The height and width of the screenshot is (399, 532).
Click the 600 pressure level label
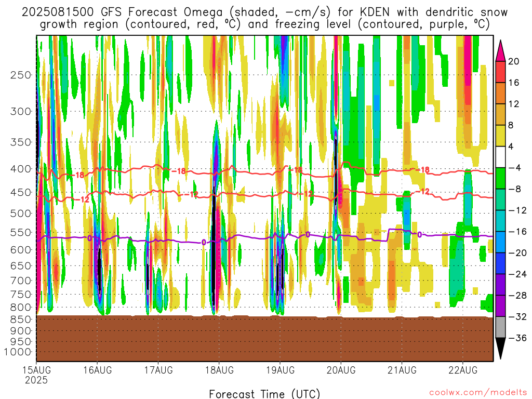pyautogui.click(x=21, y=250)
